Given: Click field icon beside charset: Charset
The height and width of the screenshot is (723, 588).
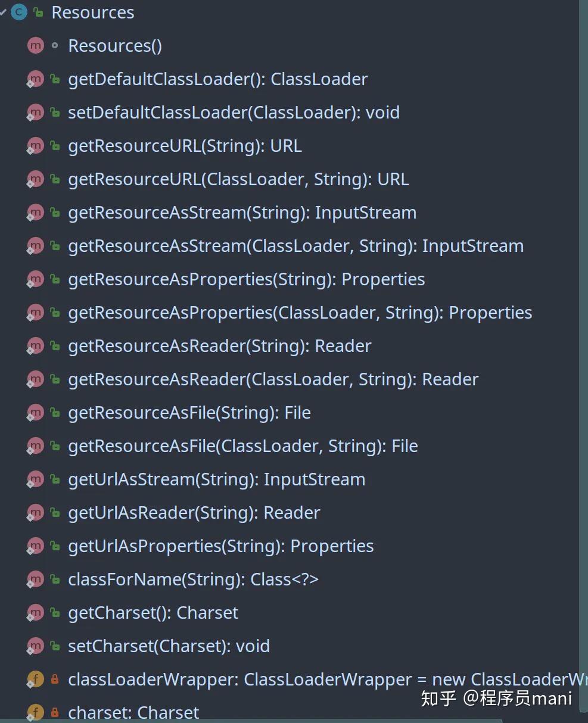Looking at the screenshot, I should click(36, 712).
